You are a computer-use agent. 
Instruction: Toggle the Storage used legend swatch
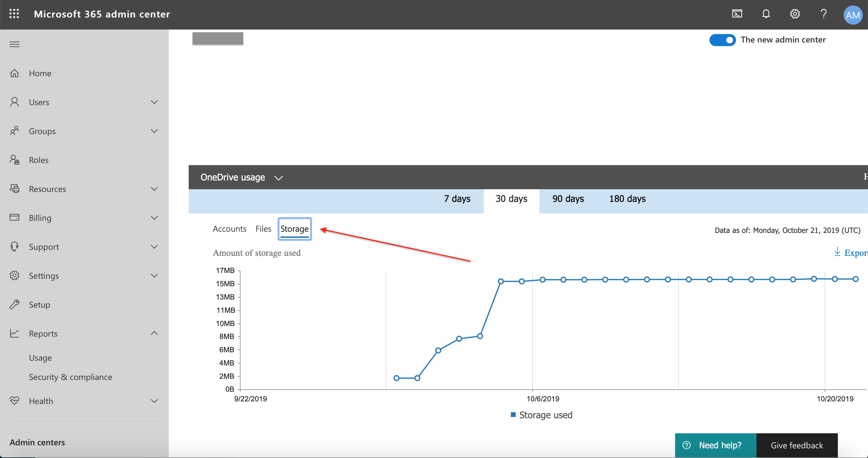[513, 415]
